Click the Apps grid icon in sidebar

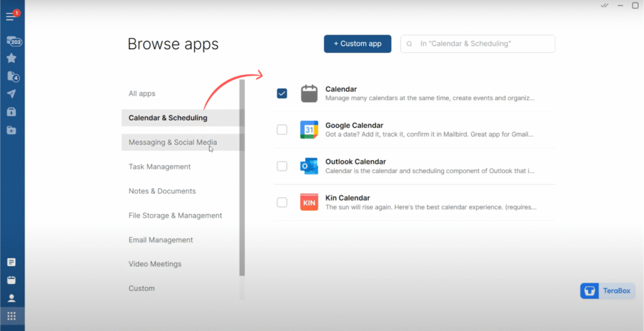(x=11, y=316)
